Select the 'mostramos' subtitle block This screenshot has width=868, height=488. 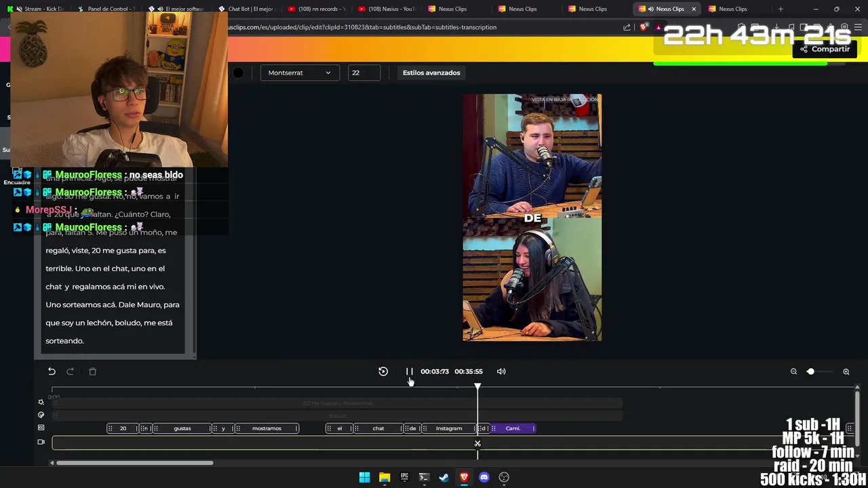(x=267, y=428)
